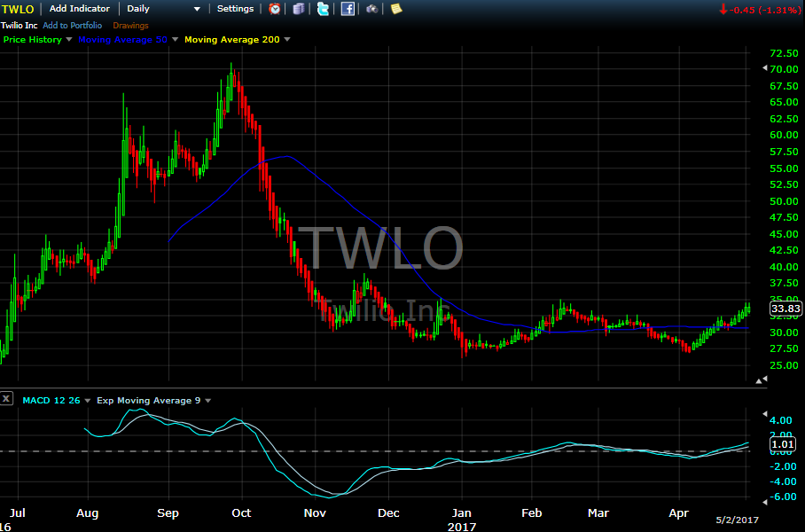Open the Daily timeframe dropdown
805x532 pixels.
(163, 9)
